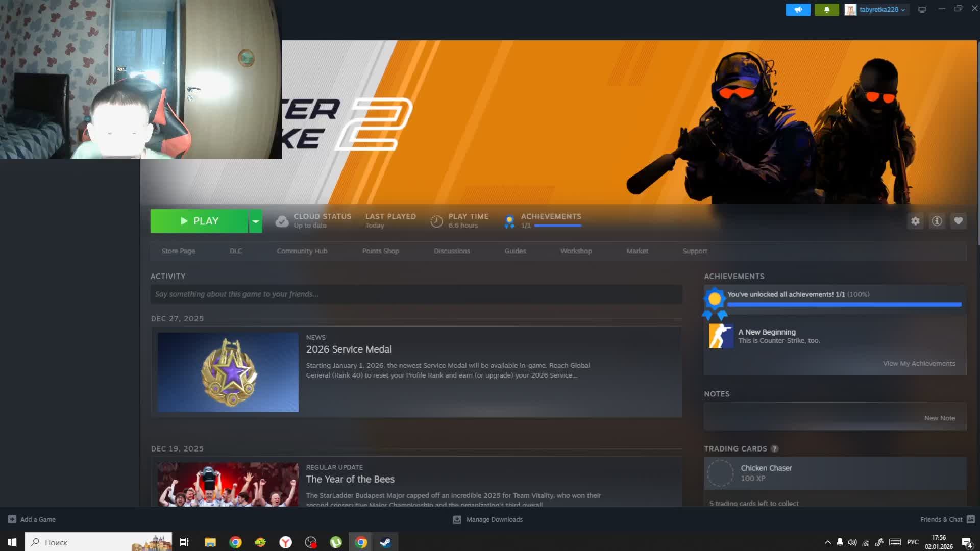Mute the microphone in system tray

coord(840,542)
